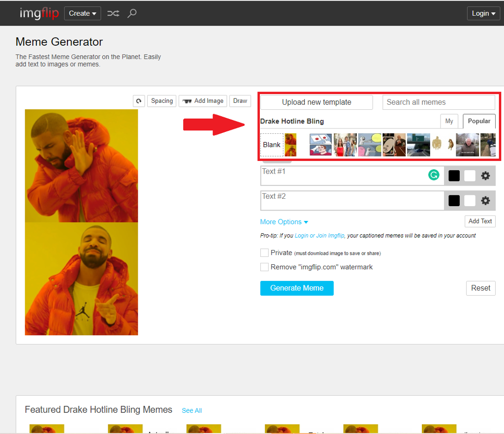Focus the Search all memes box

click(x=439, y=102)
